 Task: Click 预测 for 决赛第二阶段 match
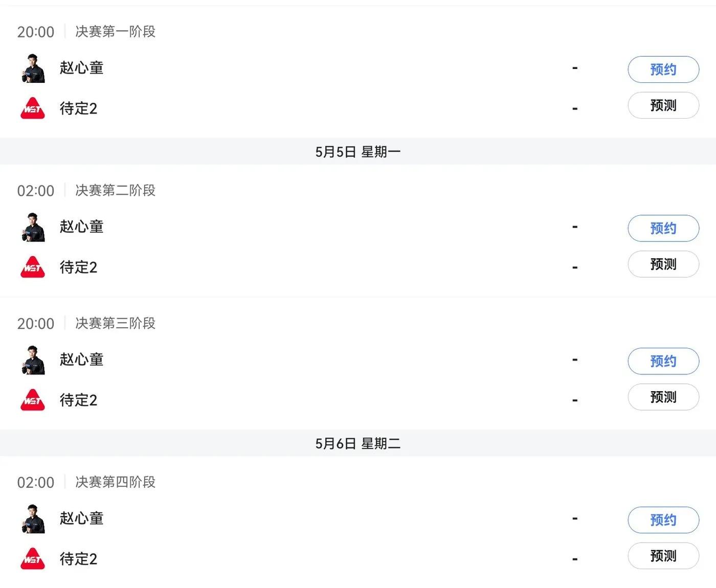[663, 264]
